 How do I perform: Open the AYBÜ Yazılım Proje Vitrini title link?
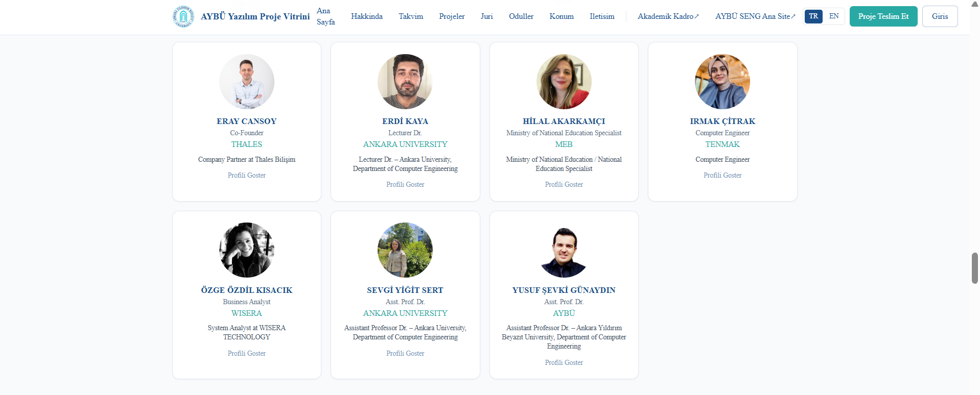point(255,16)
